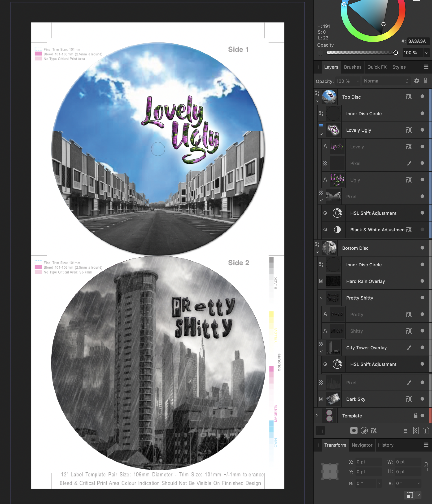Click the anchor point selector in Transform
The image size is (432, 504).
pyautogui.click(x=330, y=471)
